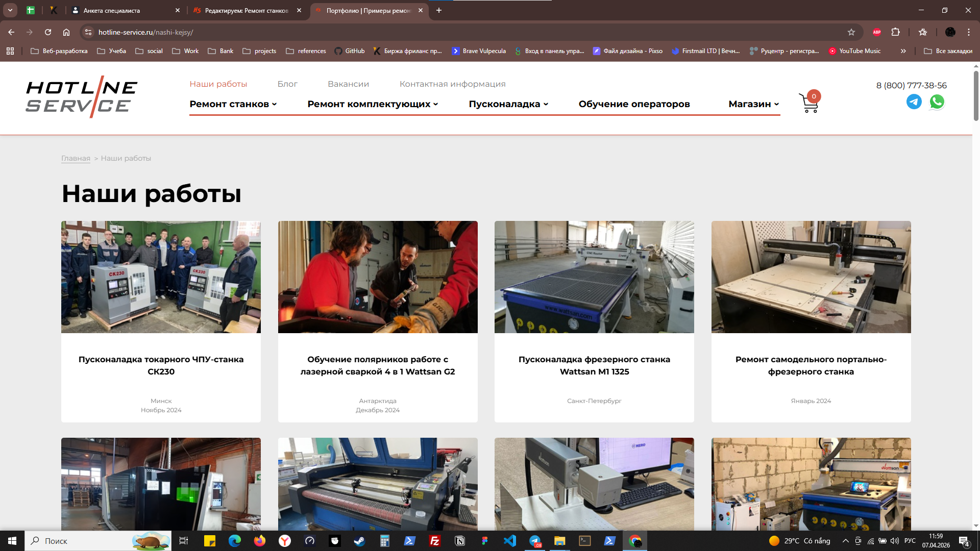The width and height of the screenshot is (980, 551).
Task: Open FileZilla from the taskbar
Action: 435,541
